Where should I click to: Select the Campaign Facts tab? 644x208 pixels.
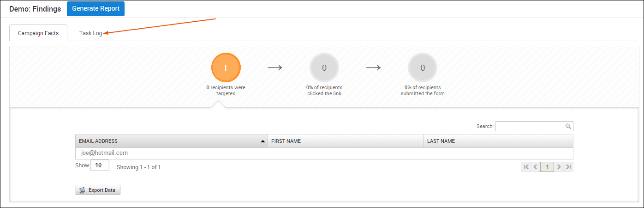[x=38, y=33]
